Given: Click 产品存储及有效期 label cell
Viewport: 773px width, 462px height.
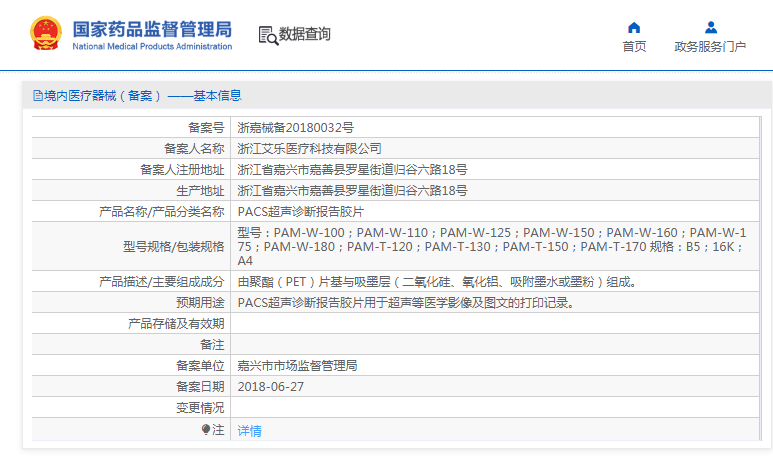Looking at the screenshot, I should coord(131,323).
